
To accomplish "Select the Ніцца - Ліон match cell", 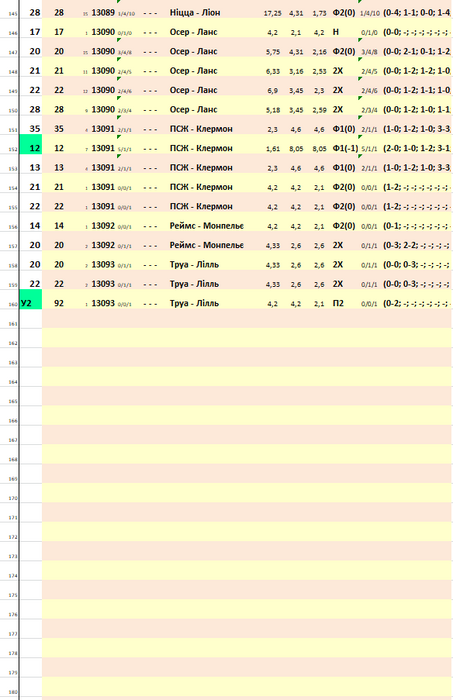I will tap(195, 12).
